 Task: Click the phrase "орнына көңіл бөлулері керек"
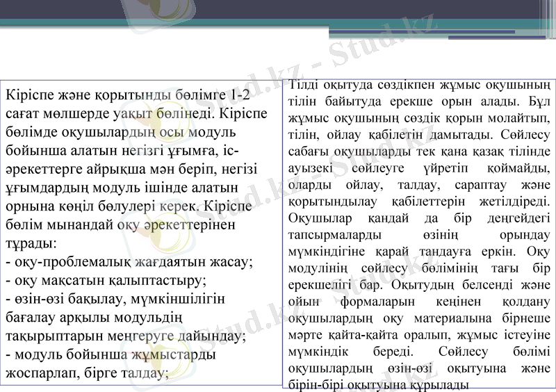pos(103,206)
